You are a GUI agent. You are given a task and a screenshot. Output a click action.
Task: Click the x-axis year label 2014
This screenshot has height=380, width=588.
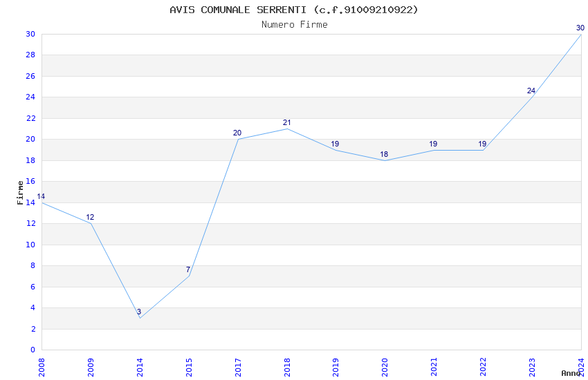tap(140, 368)
